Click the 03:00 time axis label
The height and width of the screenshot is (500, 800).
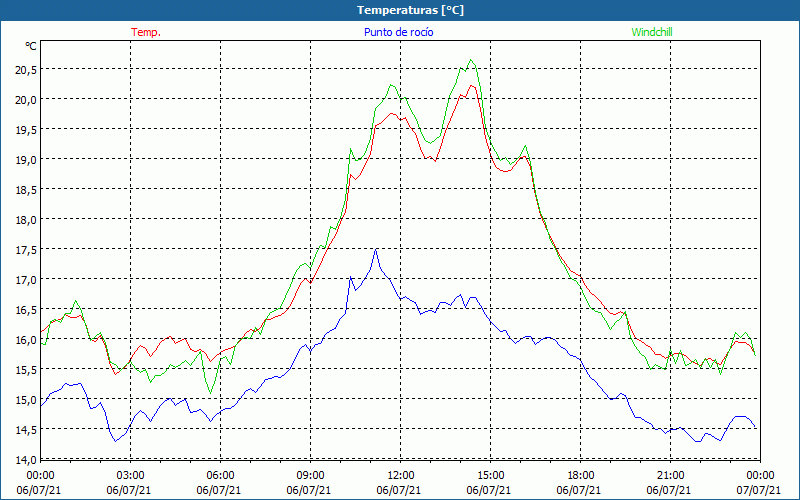tap(131, 475)
